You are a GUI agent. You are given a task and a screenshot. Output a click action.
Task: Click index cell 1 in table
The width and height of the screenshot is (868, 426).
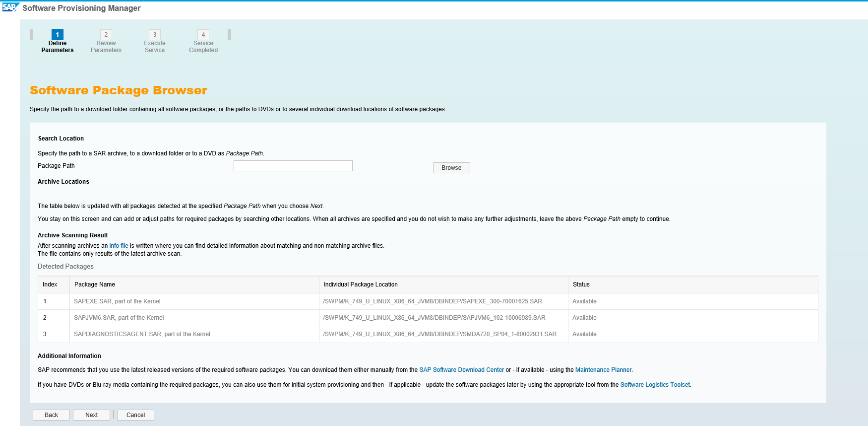(x=54, y=301)
